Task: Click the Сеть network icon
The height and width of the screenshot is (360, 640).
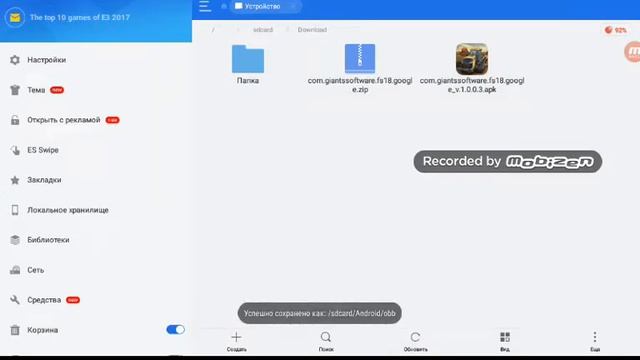Action: pos(15,270)
